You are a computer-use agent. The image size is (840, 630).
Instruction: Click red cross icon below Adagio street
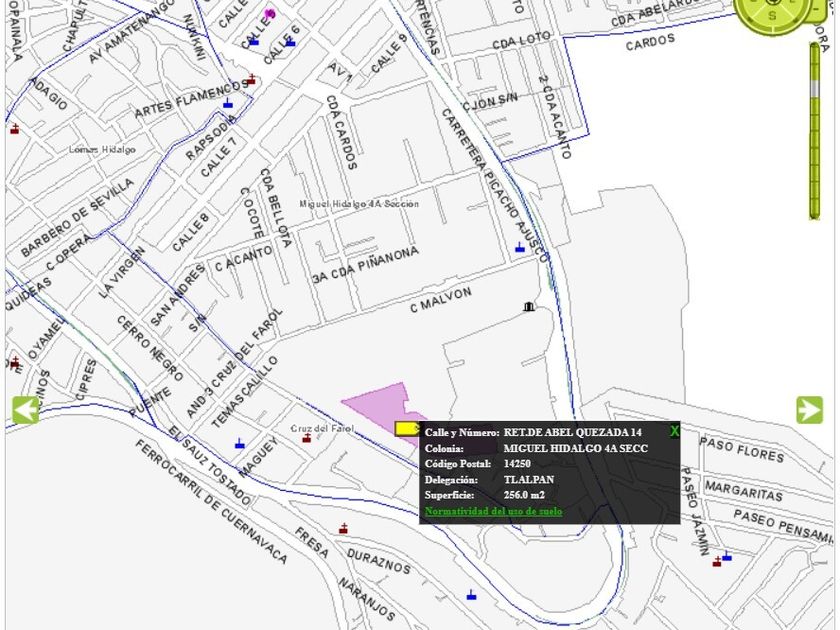pos(14,129)
